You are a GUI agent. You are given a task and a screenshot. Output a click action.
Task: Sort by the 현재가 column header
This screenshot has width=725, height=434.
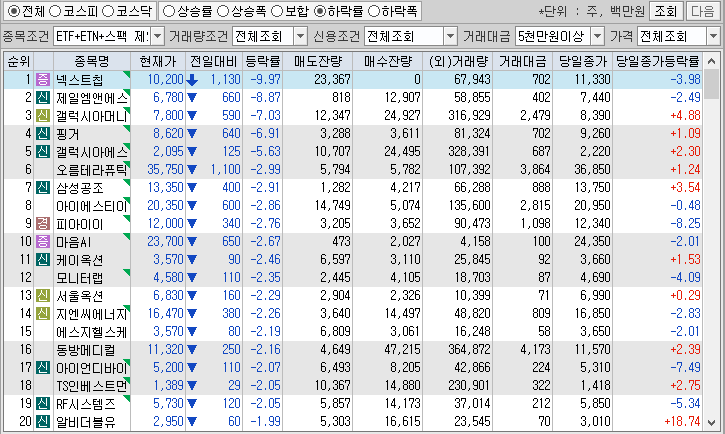[158, 61]
